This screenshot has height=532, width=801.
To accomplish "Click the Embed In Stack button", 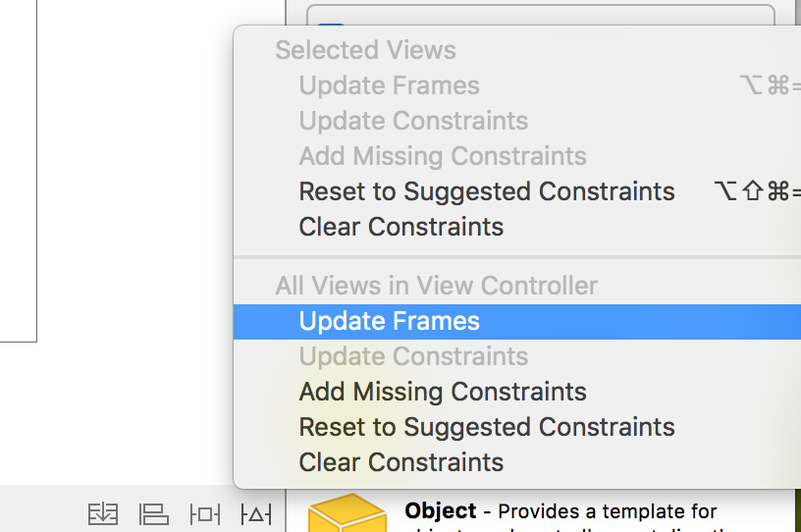I will point(103,512).
